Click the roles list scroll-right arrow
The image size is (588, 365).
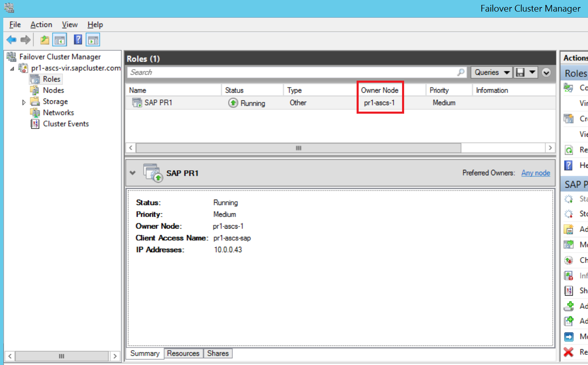(550, 148)
